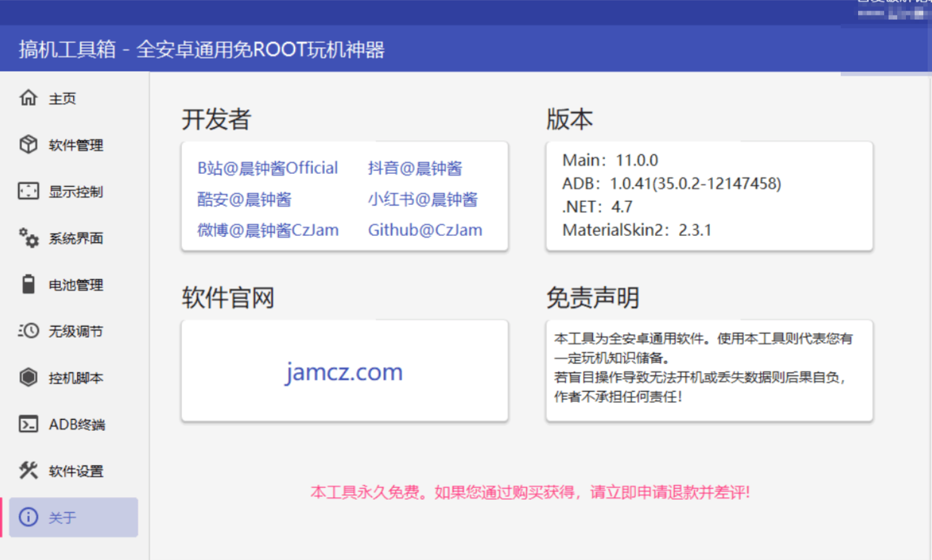932x560 pixels.
Task: Select the 关于 tab label
Action: (62, 518)
